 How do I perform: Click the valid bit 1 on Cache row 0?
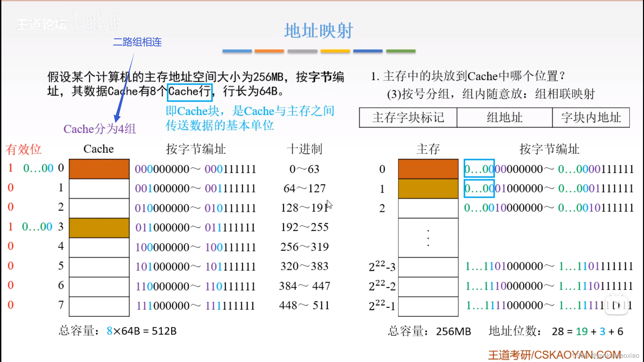pyautogui.click(x=10, y=168)
